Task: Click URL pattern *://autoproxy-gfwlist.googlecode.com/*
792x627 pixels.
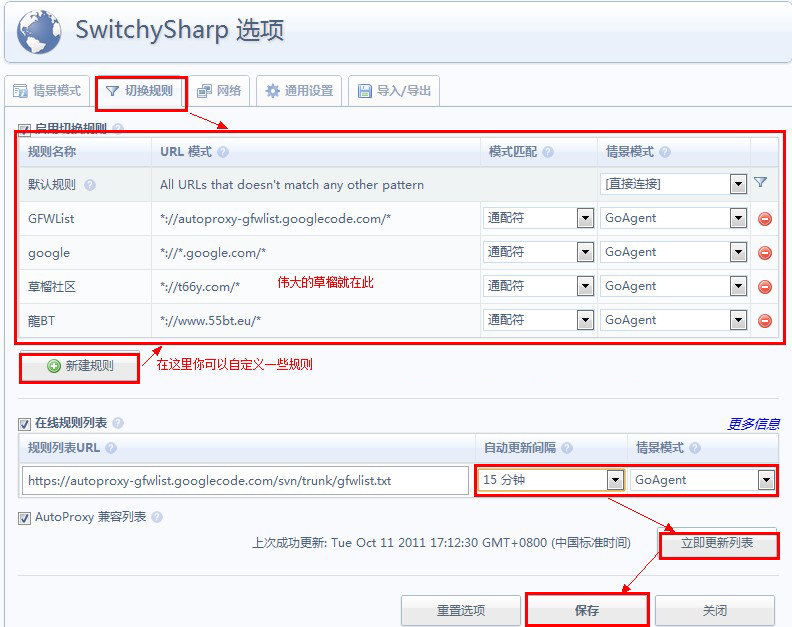Action: (275, 219)
